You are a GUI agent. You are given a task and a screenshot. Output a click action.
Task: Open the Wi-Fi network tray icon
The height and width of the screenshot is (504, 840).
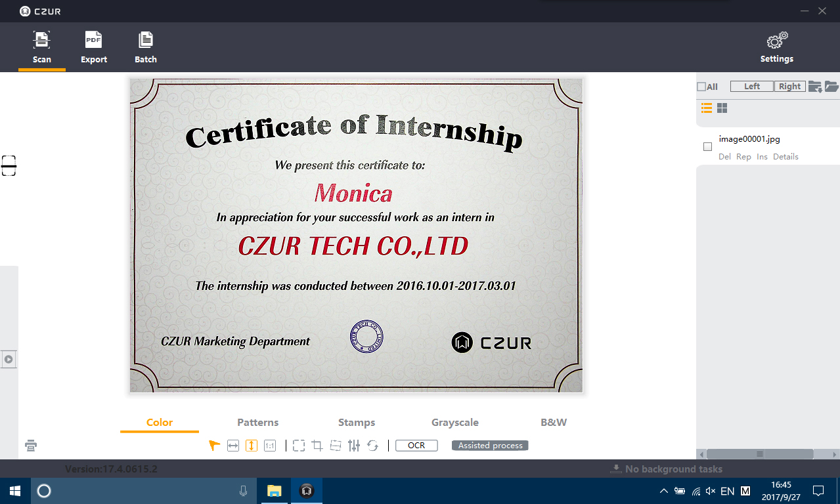[x=696, y=491]
